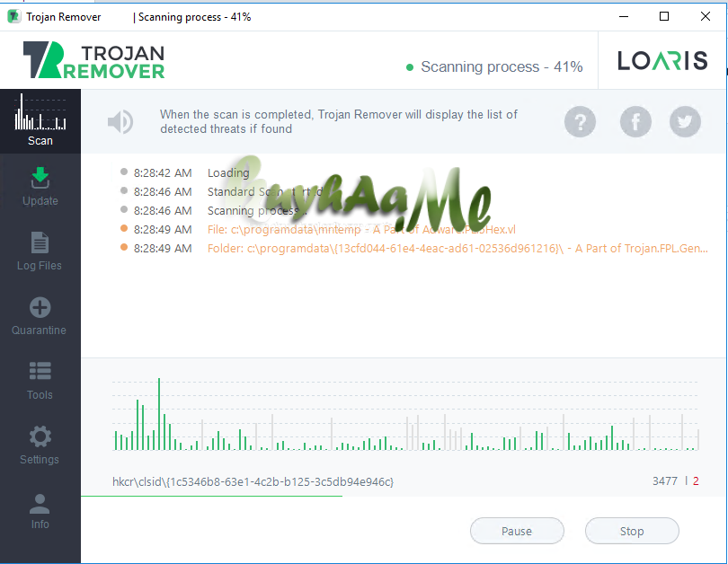This screenshot has width=728, height=564.
Task: Open the Update section
Action: click(x=40, y=187)
